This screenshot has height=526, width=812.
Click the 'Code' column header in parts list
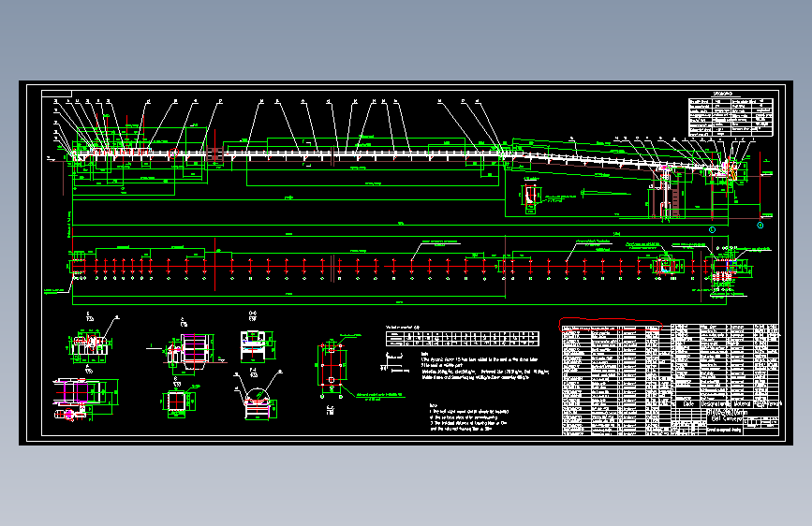coord(688,403)
